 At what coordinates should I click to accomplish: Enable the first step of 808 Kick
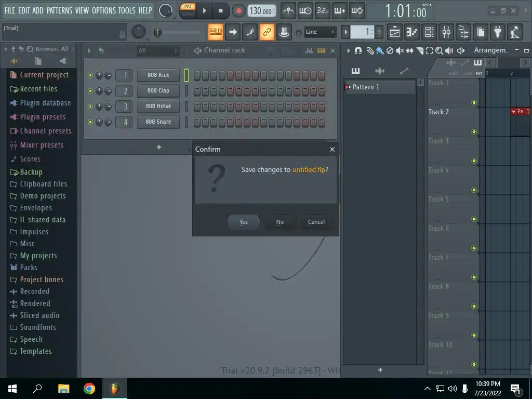click(197, 75)
